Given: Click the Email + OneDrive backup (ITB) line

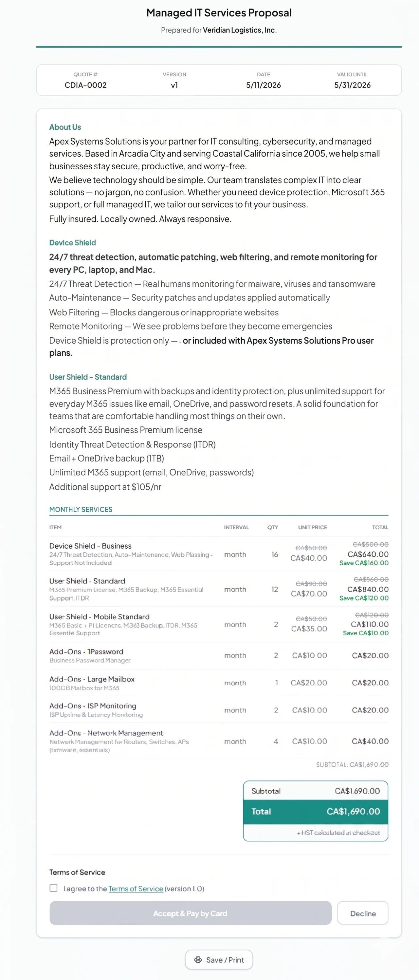Looking at the screenshot, I should pos(106,459).
